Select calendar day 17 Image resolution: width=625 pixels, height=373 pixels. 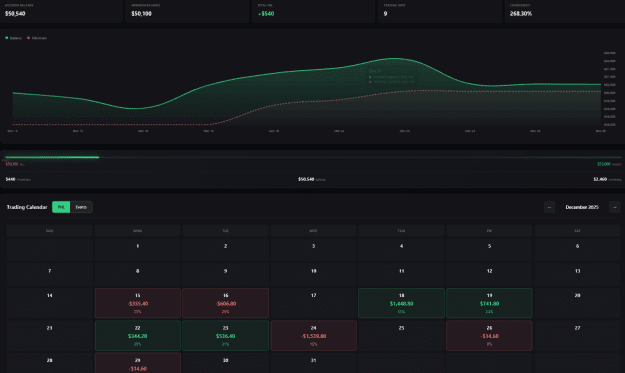(x=314, y=303)
